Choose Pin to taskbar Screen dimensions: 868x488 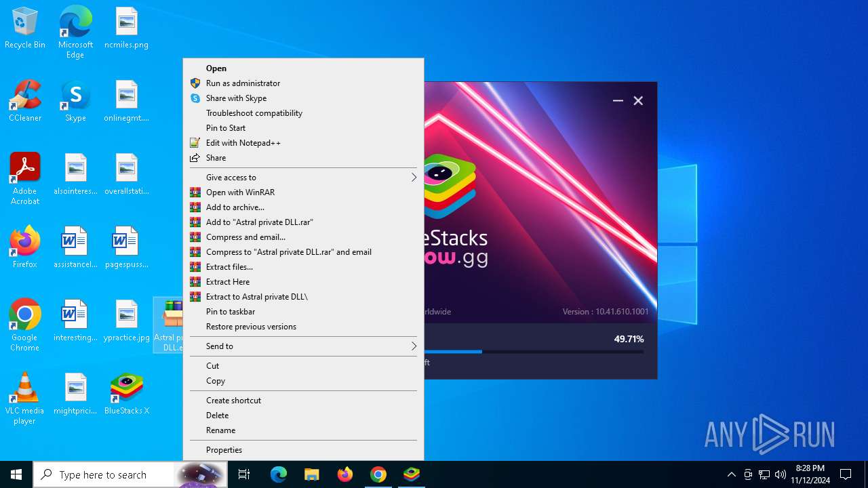coord(303,312)
